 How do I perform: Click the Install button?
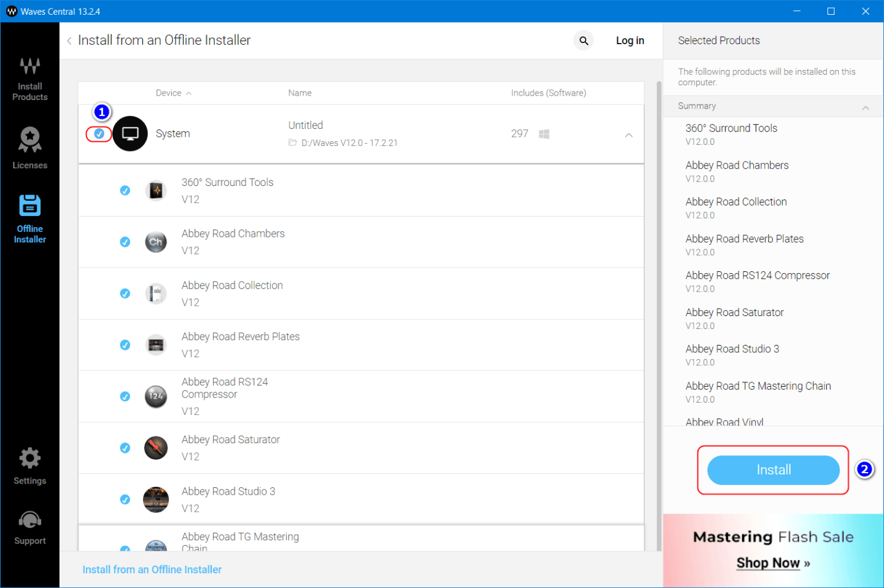point(773,470)
